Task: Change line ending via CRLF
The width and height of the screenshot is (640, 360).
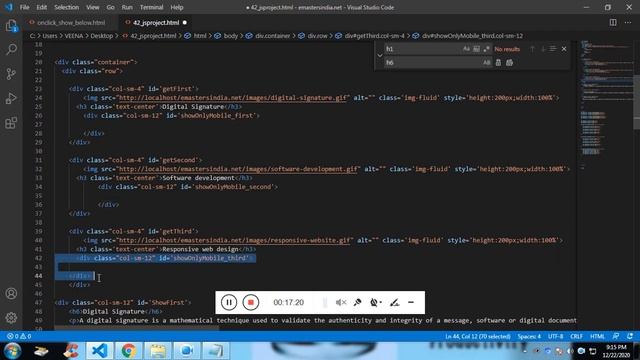Action: 576,336
